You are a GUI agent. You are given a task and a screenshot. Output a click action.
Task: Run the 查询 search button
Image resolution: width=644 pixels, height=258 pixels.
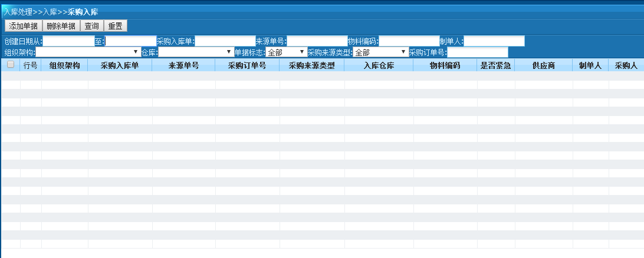(91, 27)
